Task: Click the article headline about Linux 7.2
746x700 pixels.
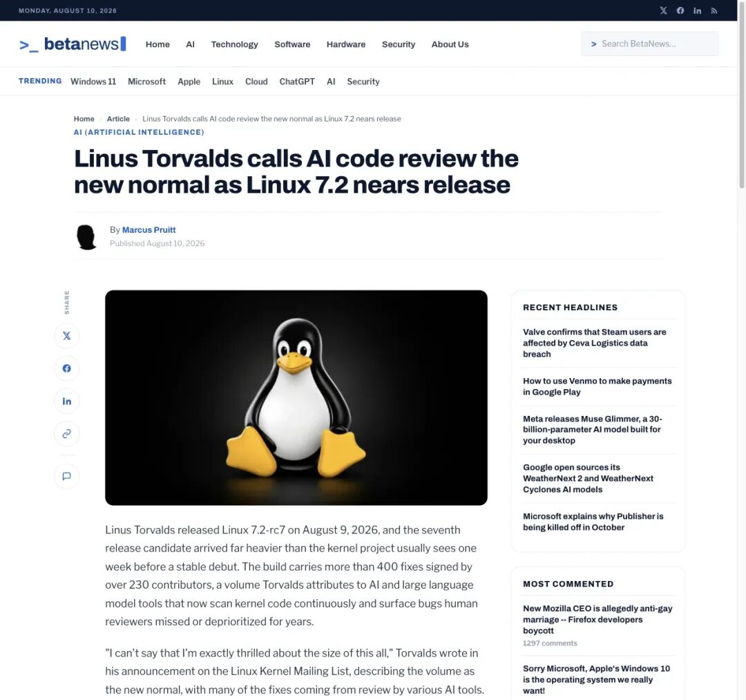Action: tap(296, 171)
